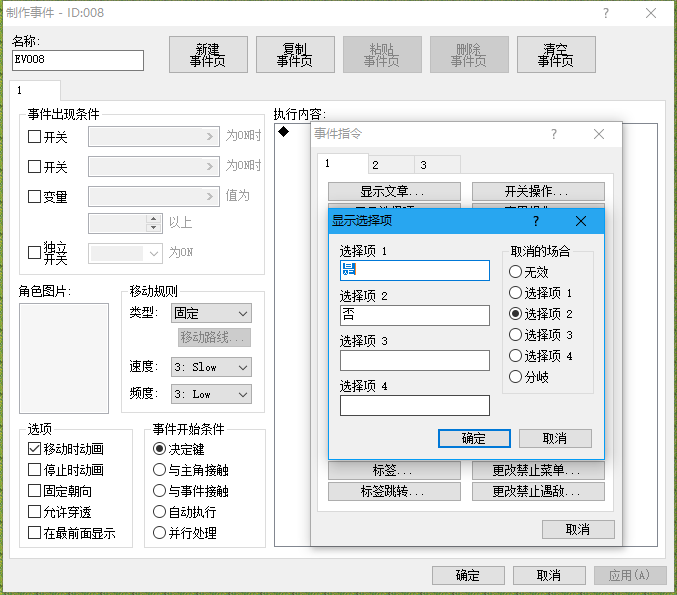Image resolution: width=677 pixels, height=595 pixels.
Task: Select tab 1 in 事件指令 window
Action: [343, 163]
